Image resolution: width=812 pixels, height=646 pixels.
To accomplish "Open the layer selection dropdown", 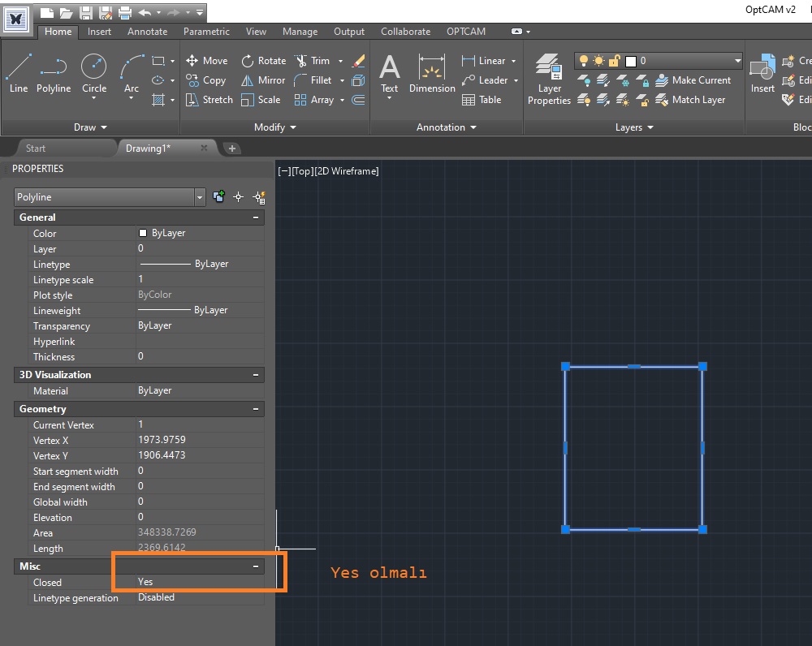I will (737, 61).
